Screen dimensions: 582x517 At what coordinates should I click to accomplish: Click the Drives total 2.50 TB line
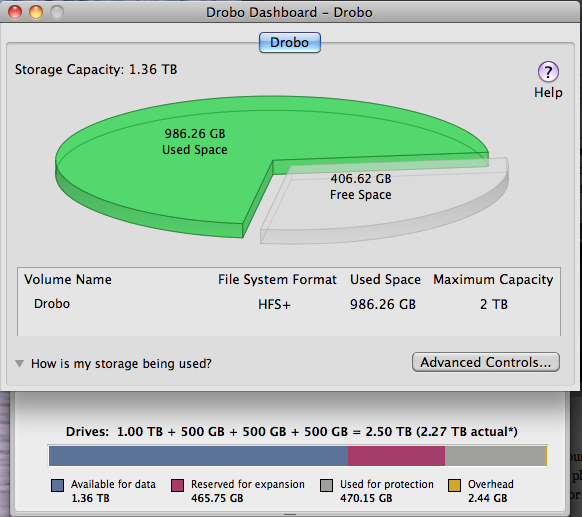coord(291,432)
